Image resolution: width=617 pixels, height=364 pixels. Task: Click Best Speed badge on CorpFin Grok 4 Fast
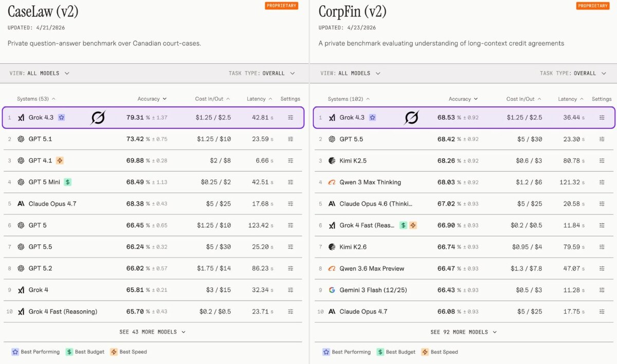pos(413,225)
